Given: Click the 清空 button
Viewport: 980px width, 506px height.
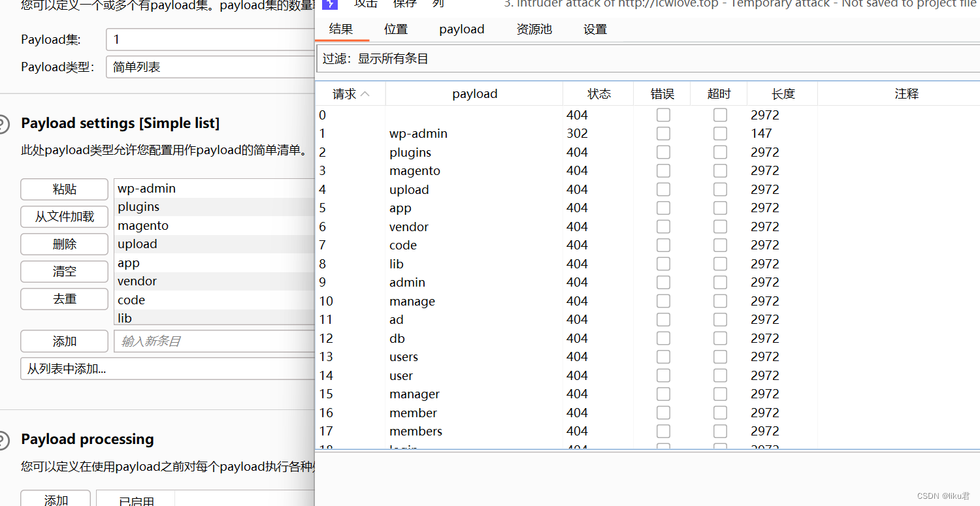Looking at the screenshot, I should tap(65, 272).
